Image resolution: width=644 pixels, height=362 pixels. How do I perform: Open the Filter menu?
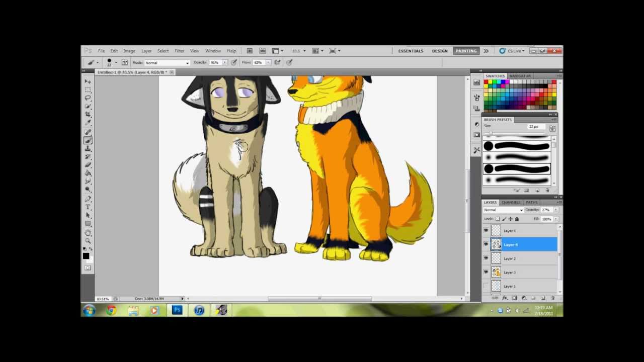(x=179, y=51)
